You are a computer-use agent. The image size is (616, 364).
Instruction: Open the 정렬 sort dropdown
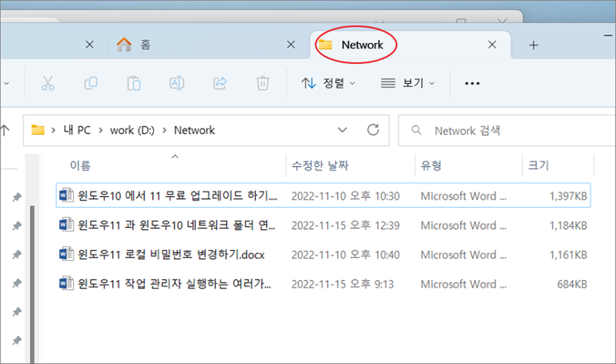(328, 84)
